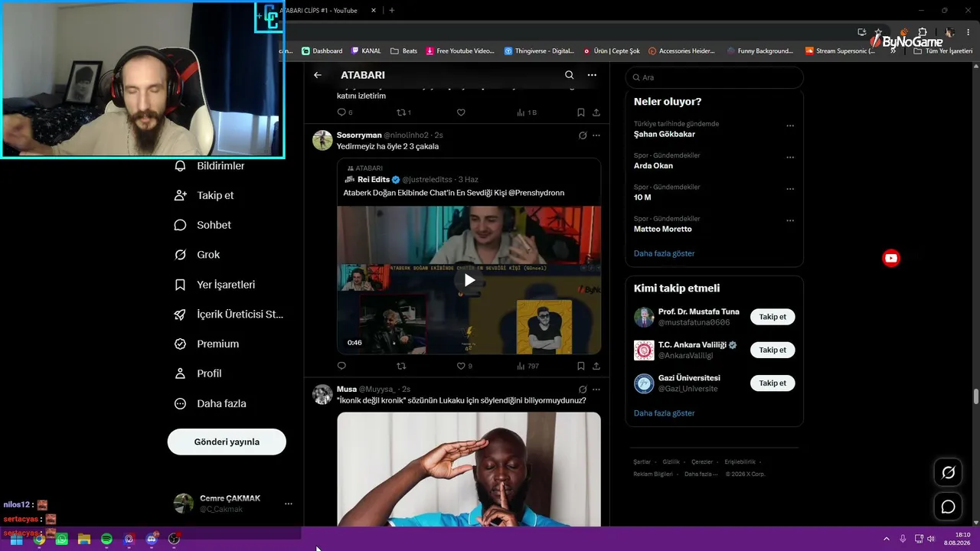View analytics showing 1 B views

click(526, 112)
